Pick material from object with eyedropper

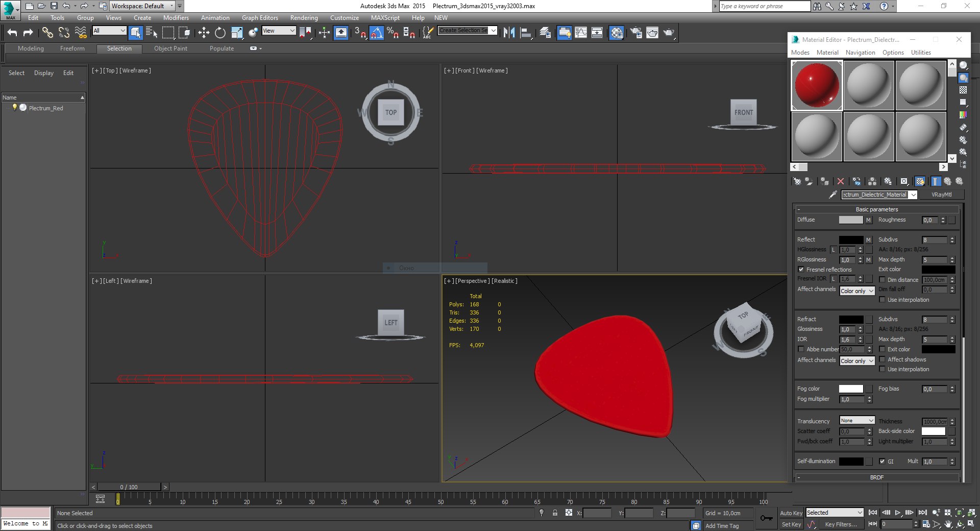[833, 195]
